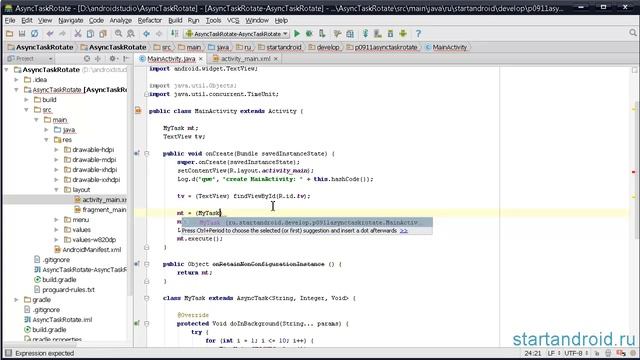Open the File menu
The image size is (640, 360).
[x=10, y=20]
